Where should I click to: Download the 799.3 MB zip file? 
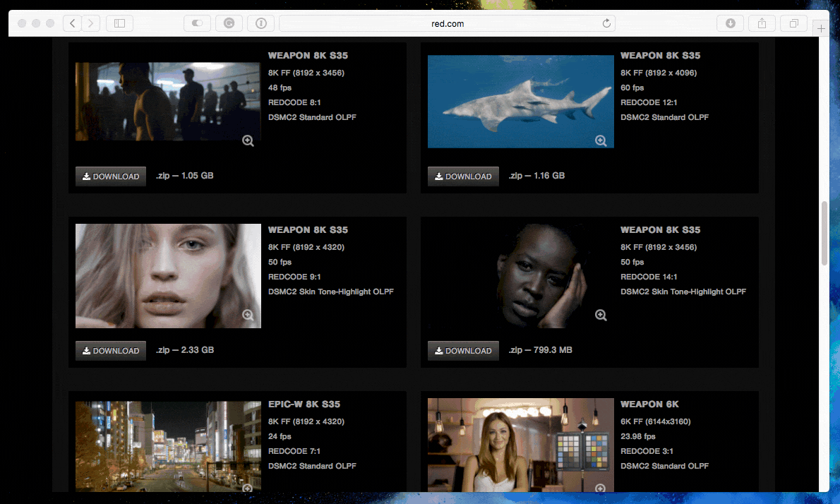pyautogui.click(x=463, y=351)
